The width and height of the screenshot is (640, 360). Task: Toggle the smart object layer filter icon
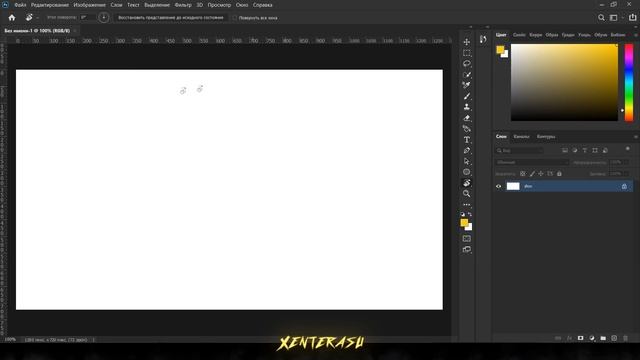point(605,151)
